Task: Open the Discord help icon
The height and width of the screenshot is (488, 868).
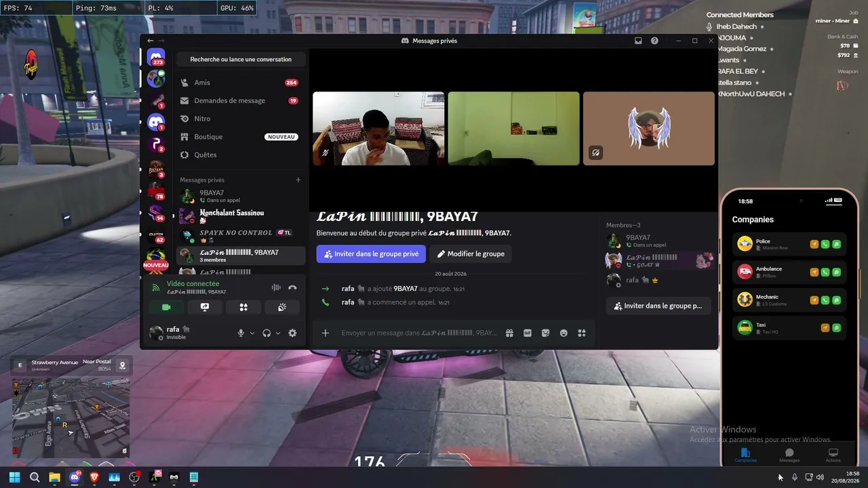Action: coord(654,41)
